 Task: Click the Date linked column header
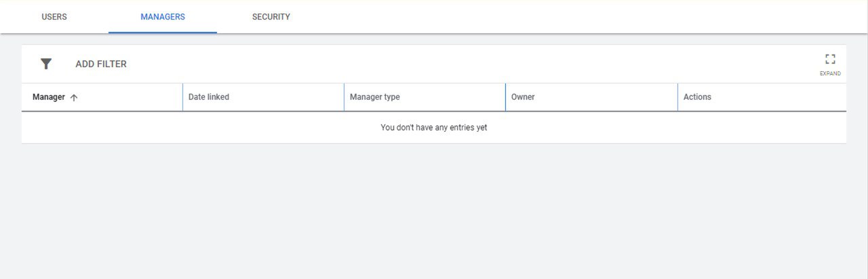[x=209, y=97]
